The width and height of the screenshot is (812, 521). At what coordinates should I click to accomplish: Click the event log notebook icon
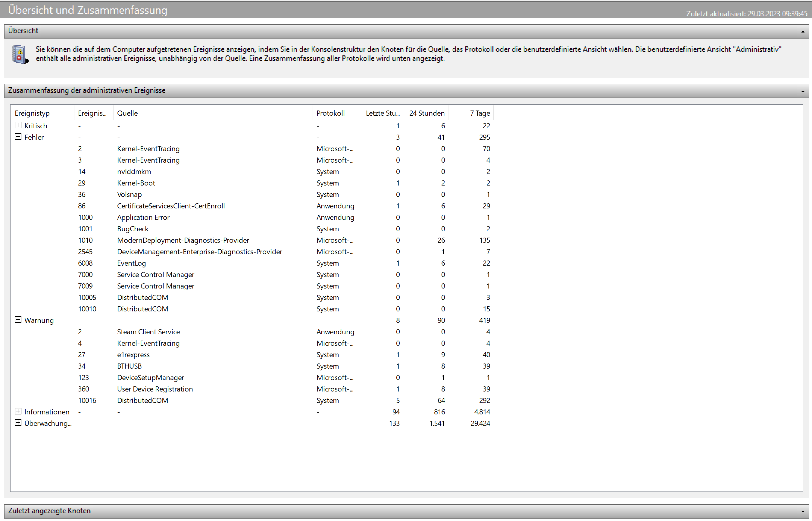coord(20,55)
